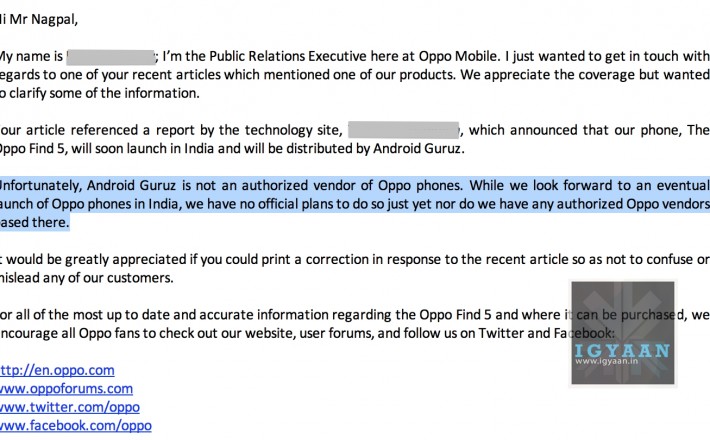This screenshot has width=710, height=440.
Task: Click 'mislead any of our customers' text
Action: pos(100,277)
